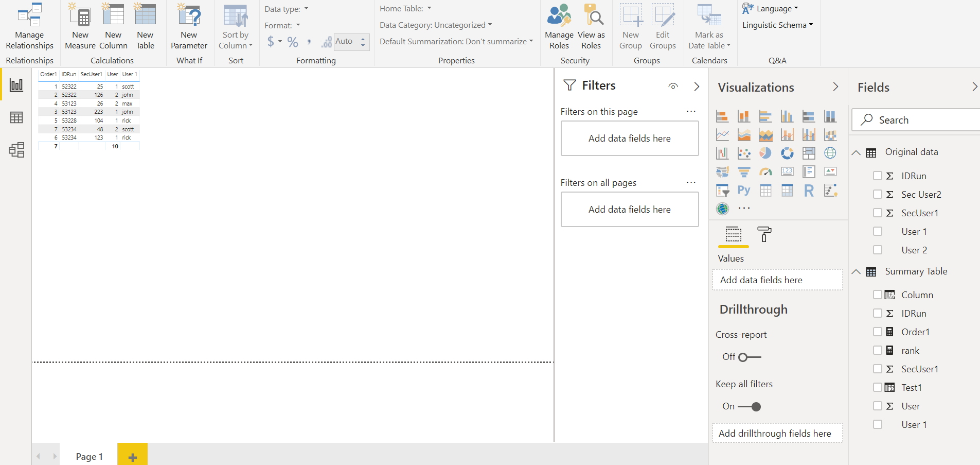Open Manage Roles

coord(559,27)
